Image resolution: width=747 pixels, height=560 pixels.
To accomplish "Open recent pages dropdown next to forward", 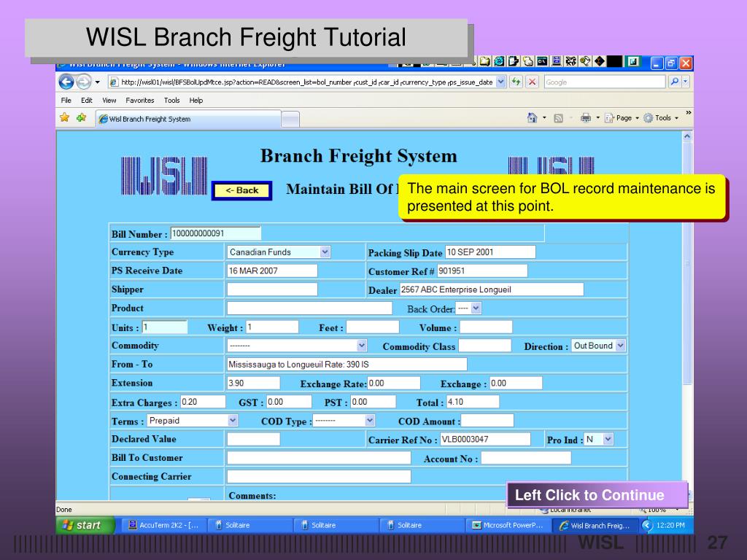I will (98, 82).
